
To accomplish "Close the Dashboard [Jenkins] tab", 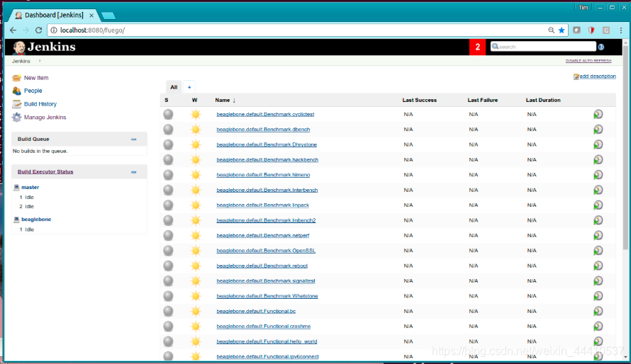I will pos(91,16).
